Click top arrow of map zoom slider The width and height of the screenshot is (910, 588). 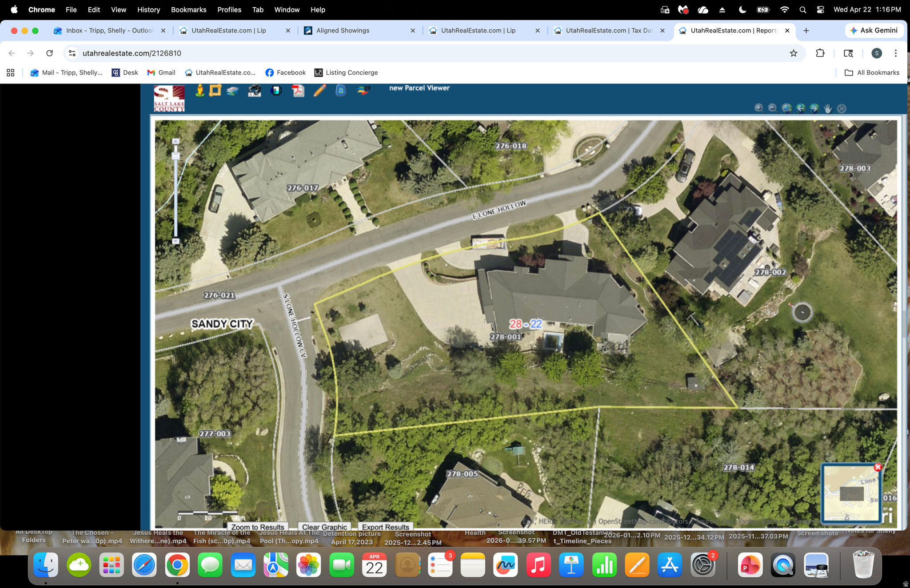point(176,141)
